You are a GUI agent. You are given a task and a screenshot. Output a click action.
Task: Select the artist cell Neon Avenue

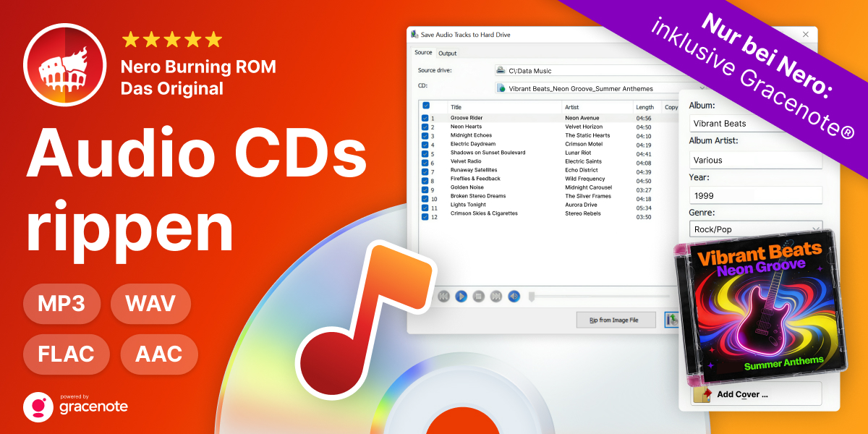coord(582,118)
